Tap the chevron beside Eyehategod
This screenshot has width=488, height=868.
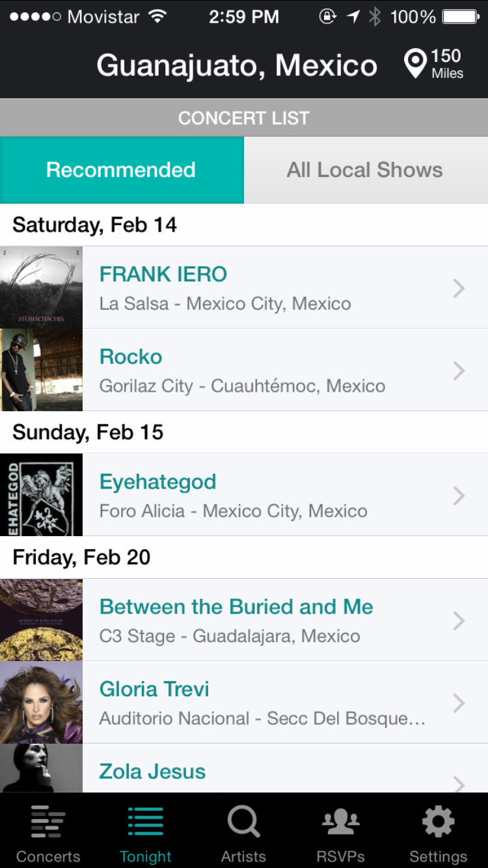click(459, 495)
